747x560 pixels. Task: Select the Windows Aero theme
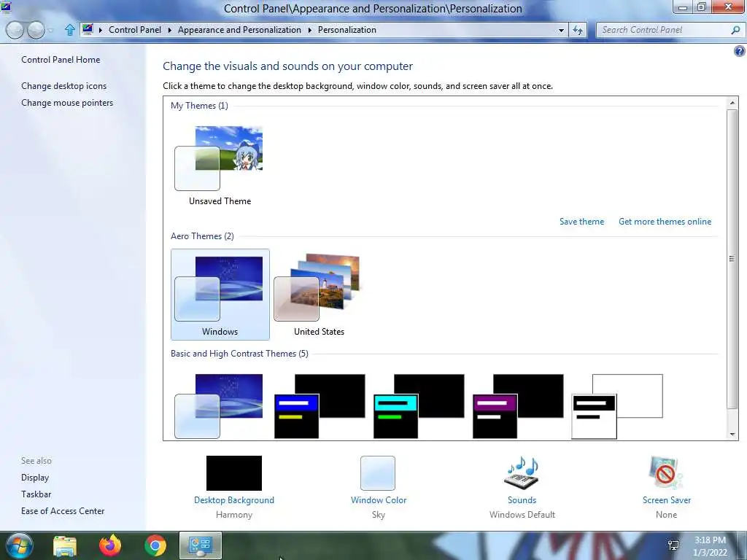pos(220,295)
